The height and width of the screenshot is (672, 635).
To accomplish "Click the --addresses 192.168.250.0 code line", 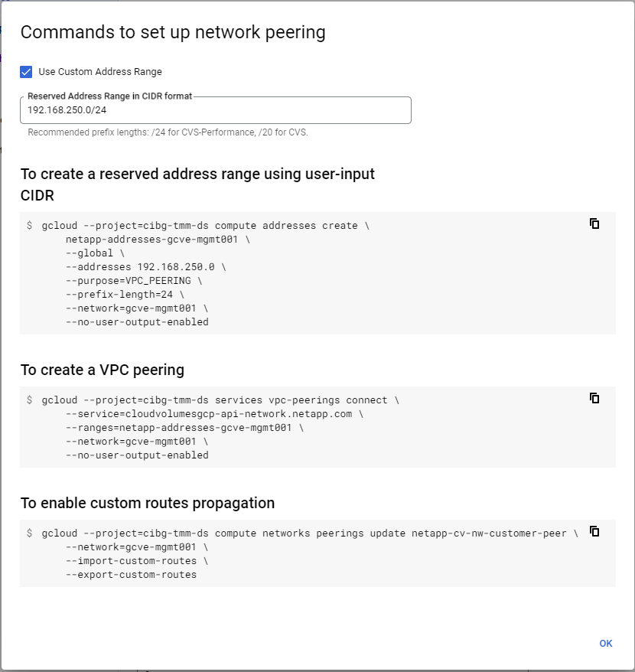I will [x=145, y=267].
